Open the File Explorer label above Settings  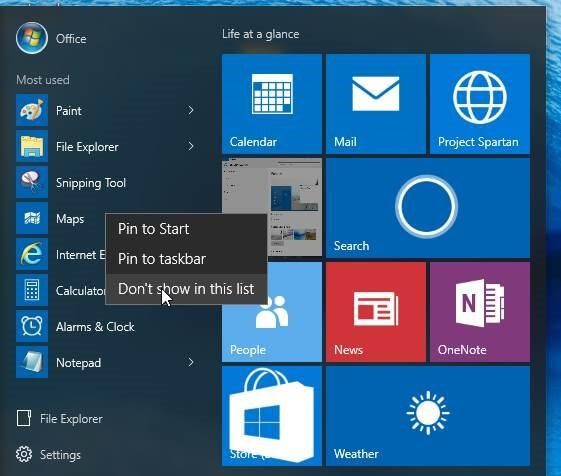point(71,419)
